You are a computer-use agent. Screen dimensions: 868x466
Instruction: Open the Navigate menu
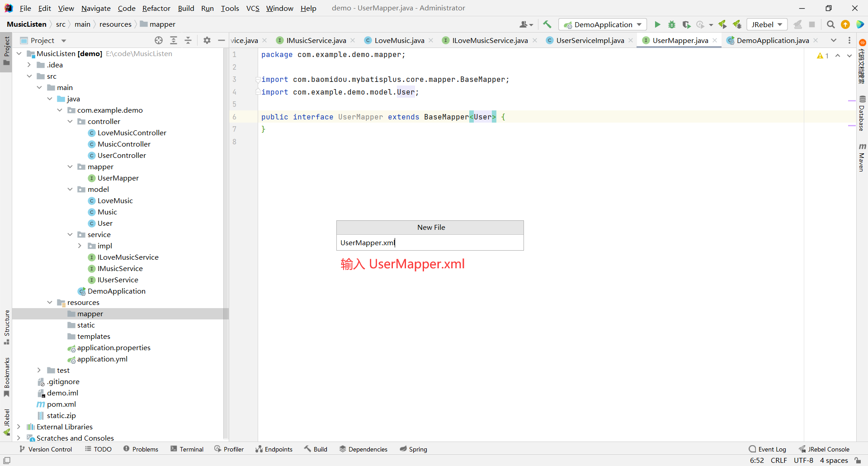(96, 8)
